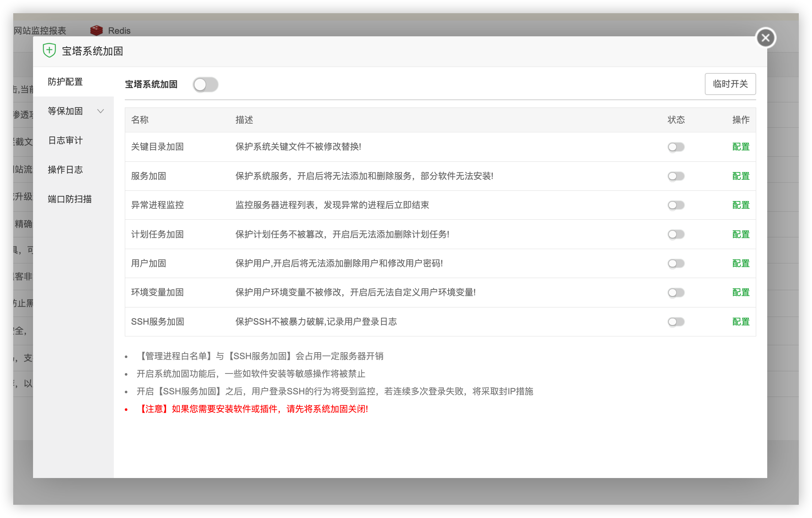Click 网站监控报表 in background page
This screenshot has height=518, width=812.
[x=40, y=30]
